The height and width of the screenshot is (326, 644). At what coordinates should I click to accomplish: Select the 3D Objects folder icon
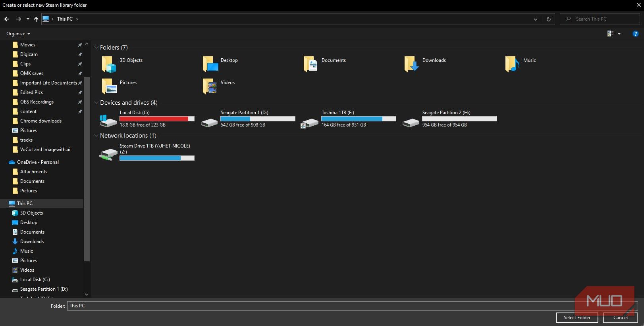click(x=109, y=64)
